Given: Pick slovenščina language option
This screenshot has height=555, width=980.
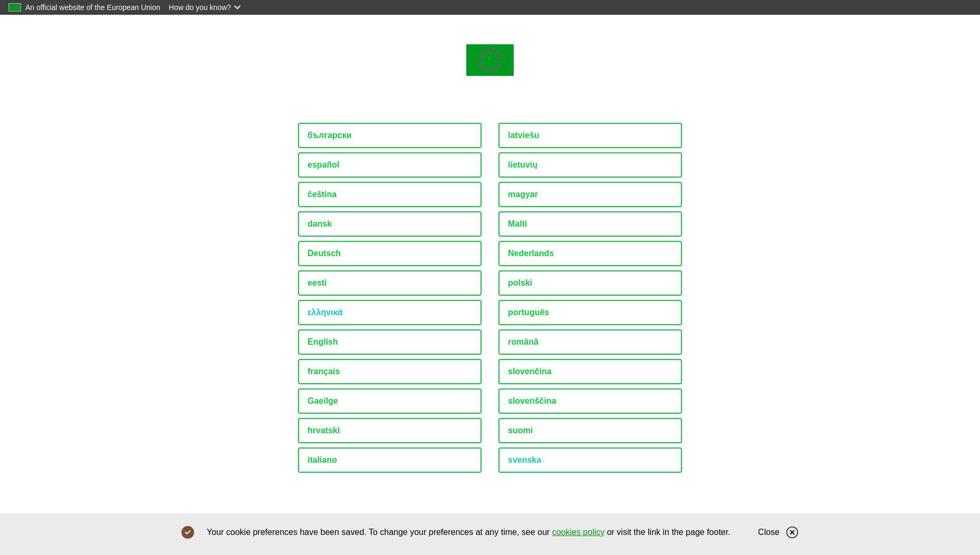Looking at the screenshot, I should click(x=590, y=401).
